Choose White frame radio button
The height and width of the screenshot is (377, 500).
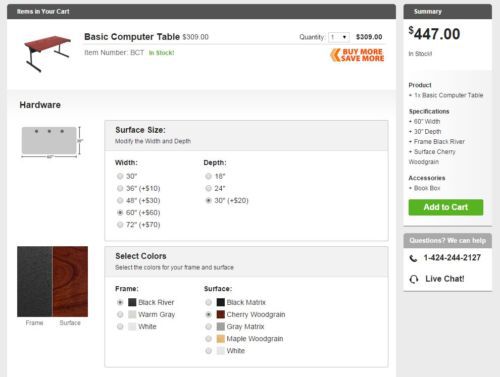pyautogui.click(x=120, y=326)
